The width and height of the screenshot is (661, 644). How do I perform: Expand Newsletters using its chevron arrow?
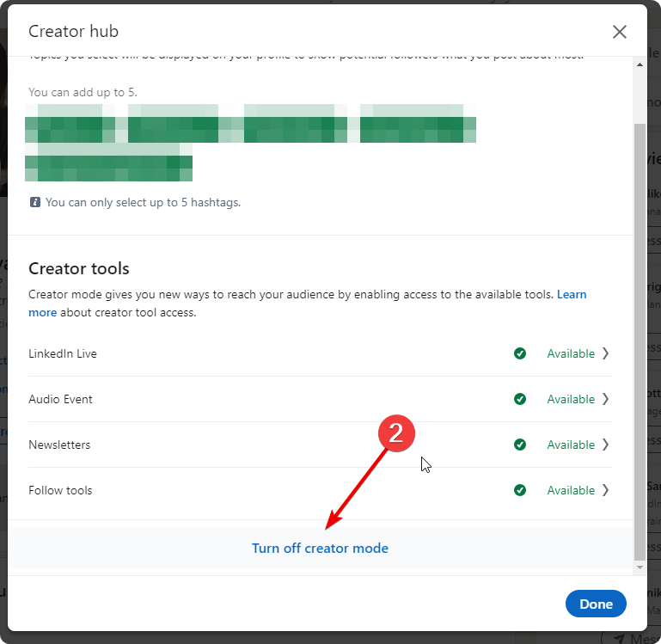click(x=605, y=445)
